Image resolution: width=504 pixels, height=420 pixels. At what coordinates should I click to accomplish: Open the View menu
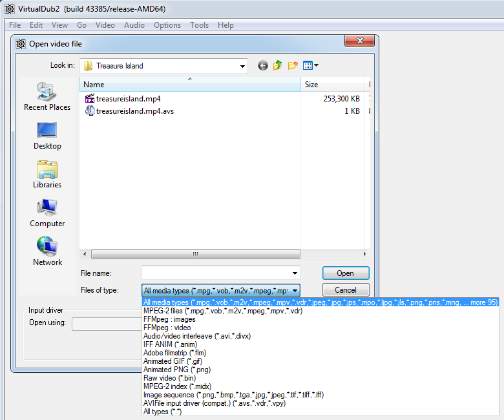tap(60, 25)
